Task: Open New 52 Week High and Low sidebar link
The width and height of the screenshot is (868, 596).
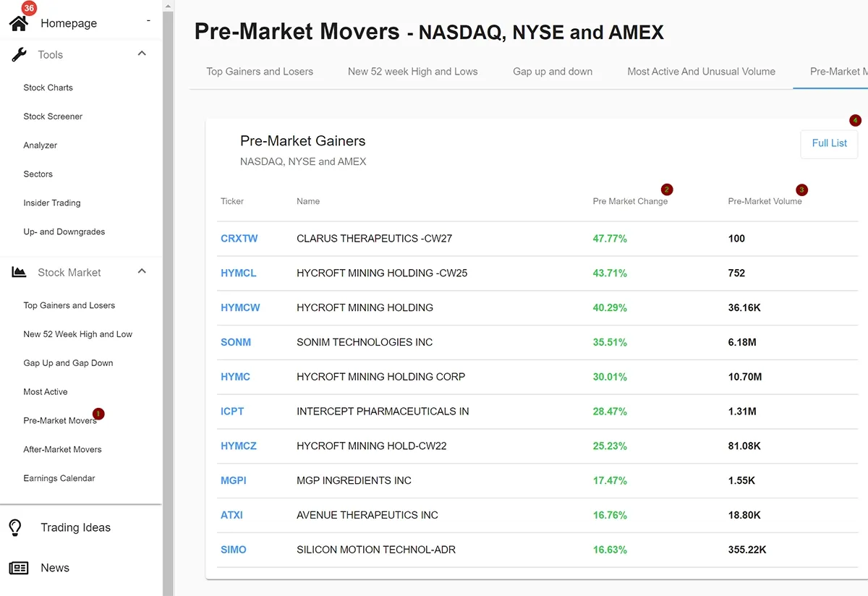Action: [x=77, y=334]
